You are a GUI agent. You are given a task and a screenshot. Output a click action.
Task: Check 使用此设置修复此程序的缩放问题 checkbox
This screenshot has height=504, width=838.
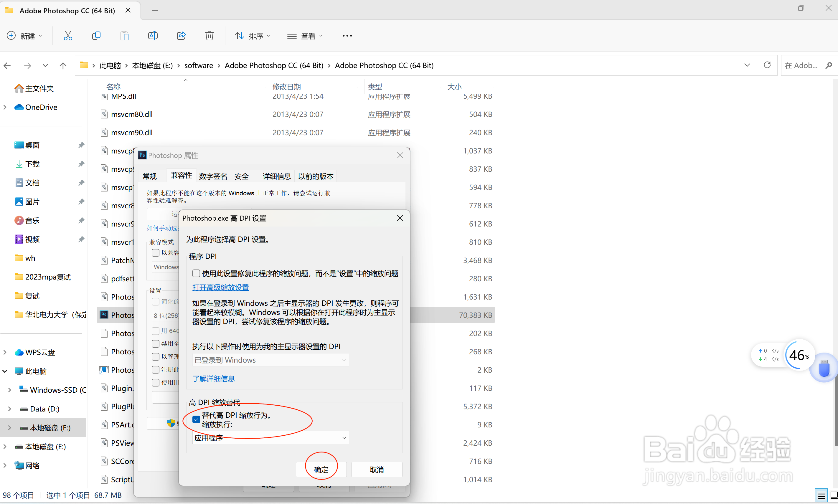point(196,273)
